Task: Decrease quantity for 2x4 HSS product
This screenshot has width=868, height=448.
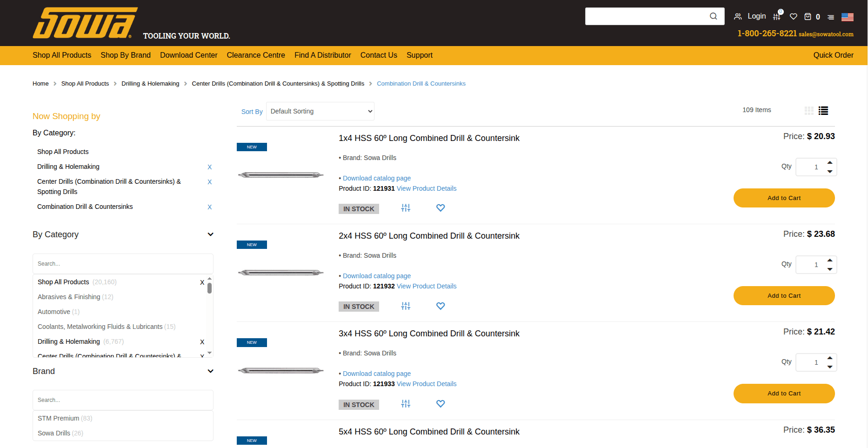Action: pyautogui.click(x=830, y=269)
